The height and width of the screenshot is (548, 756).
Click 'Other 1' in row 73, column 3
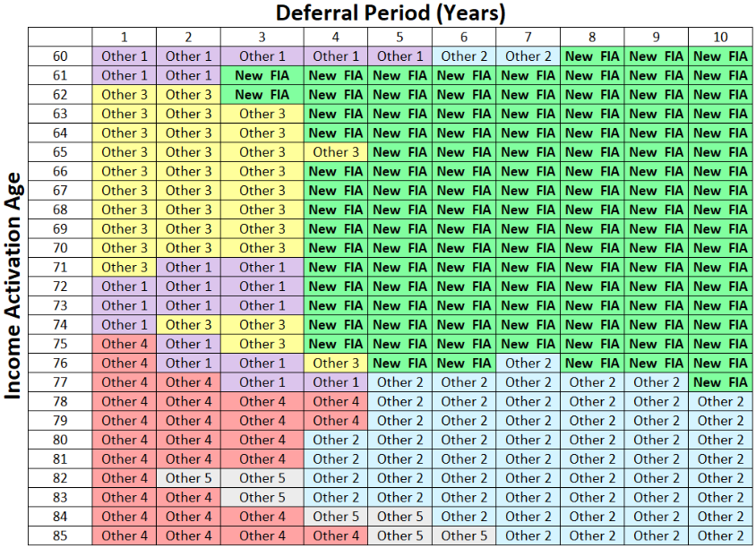coord(262,305)
